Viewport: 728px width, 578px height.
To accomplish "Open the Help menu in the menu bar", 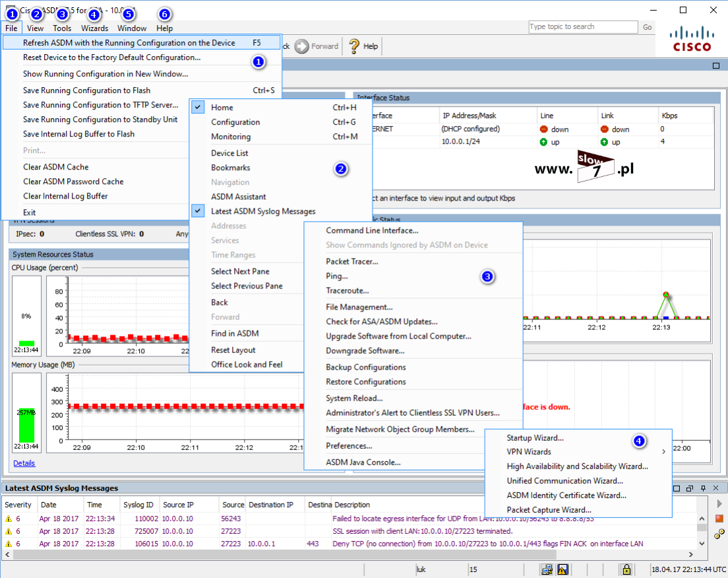I will [x=164, y=28].
